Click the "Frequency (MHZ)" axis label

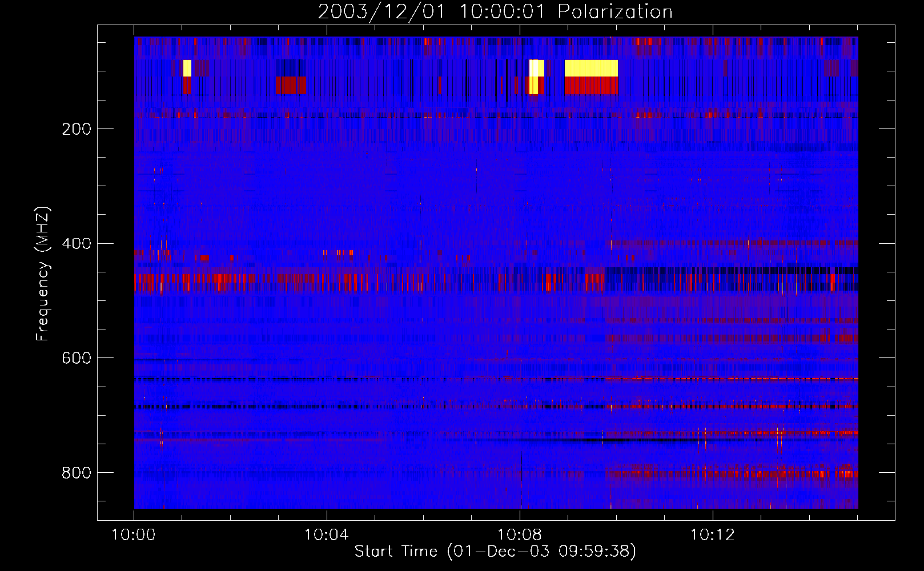43,274
